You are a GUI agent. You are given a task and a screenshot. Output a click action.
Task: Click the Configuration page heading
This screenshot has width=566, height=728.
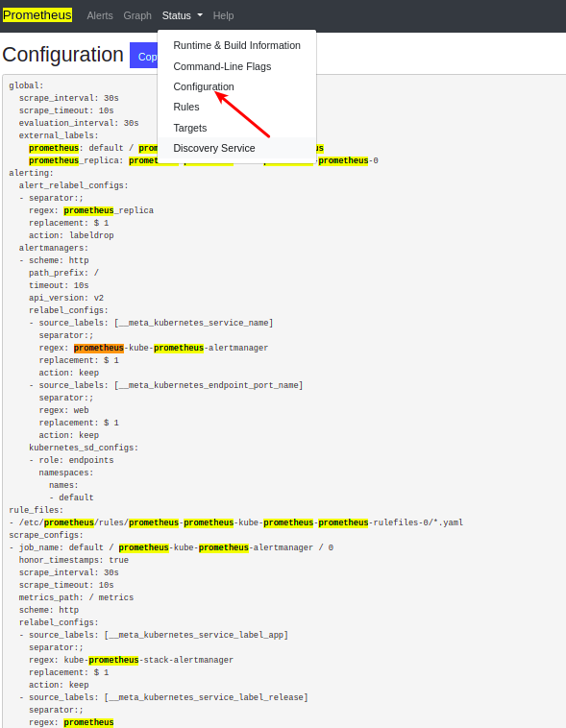[x=62, y=55]
